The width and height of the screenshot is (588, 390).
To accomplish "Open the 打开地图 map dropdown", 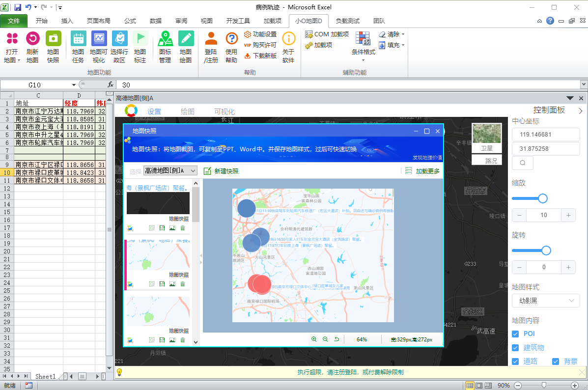I will pyautogui.click(x=12, y=47).
